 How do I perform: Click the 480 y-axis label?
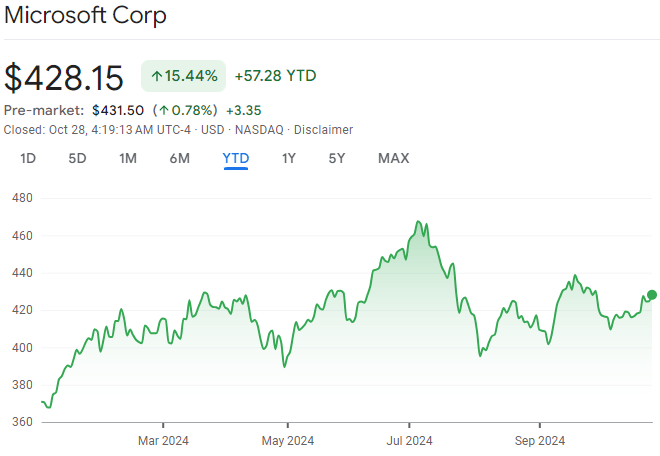(22, 198)
